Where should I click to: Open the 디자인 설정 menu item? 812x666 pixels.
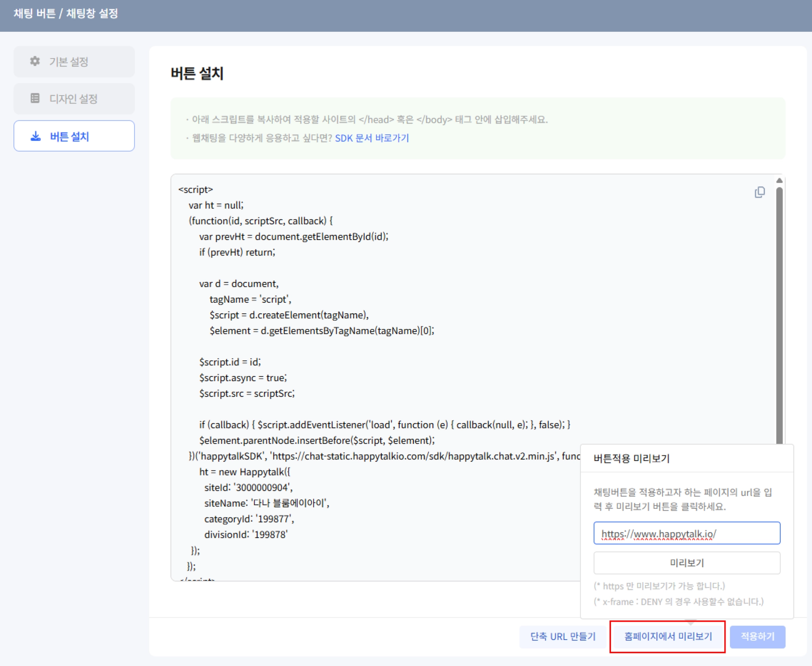pyautogui.click(x=74, y=99)
